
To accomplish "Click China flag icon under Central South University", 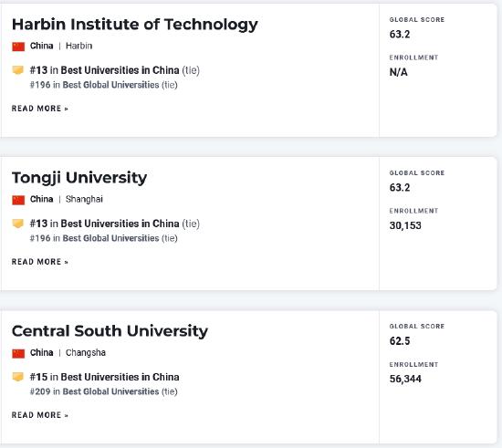I will click(18, 353).
